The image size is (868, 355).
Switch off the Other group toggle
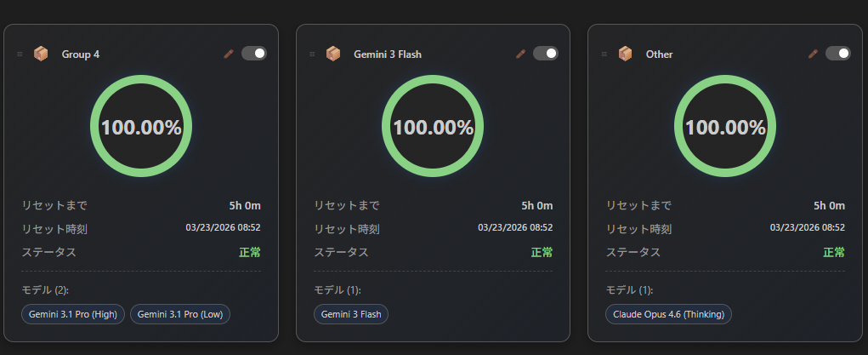tap(837, 54)
